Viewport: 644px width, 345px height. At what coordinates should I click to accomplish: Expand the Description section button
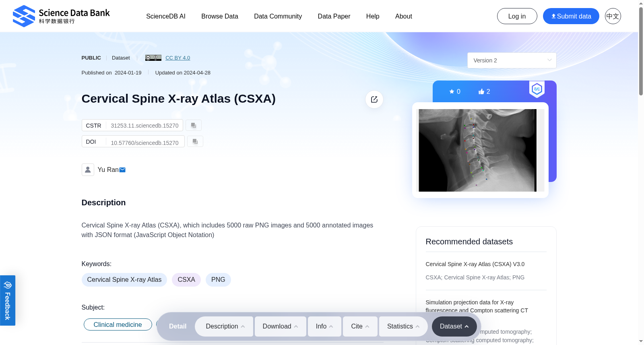pos(224,326)
